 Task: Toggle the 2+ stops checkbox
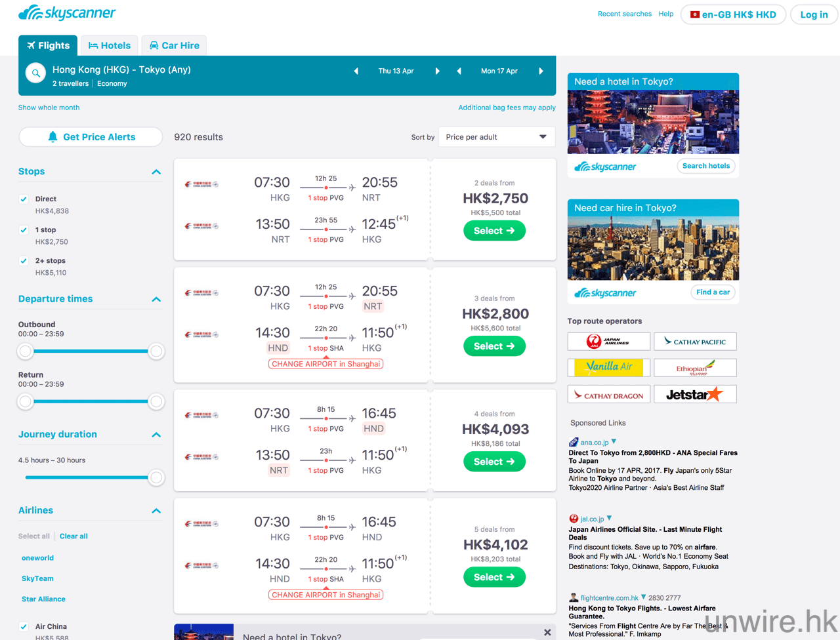(x=24, y=261)
